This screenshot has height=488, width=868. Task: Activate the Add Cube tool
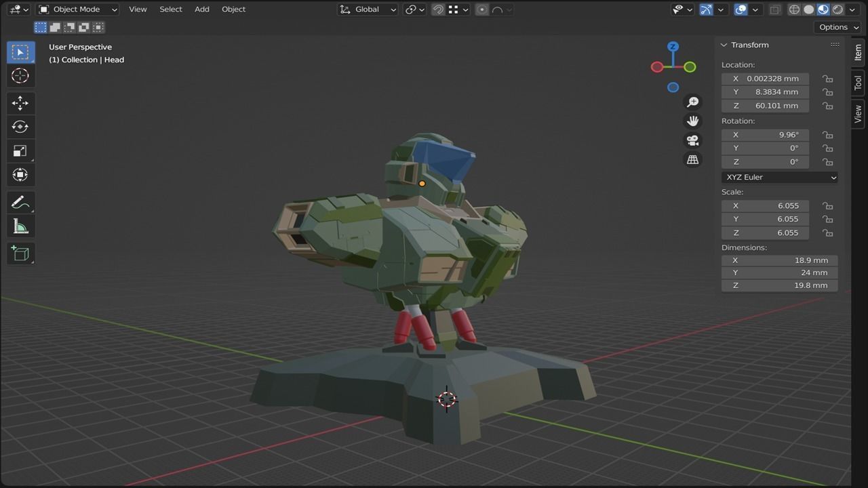(x=20, y=253)
